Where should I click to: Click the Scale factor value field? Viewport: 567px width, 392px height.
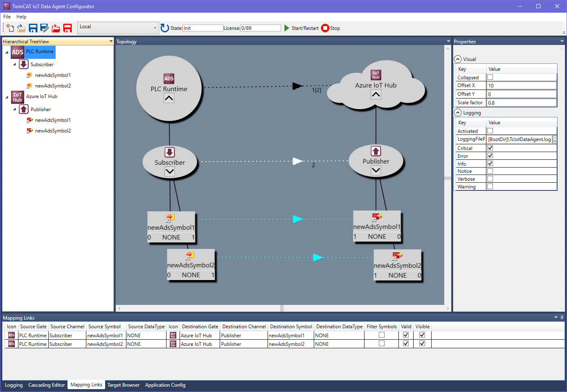point(521,103)
